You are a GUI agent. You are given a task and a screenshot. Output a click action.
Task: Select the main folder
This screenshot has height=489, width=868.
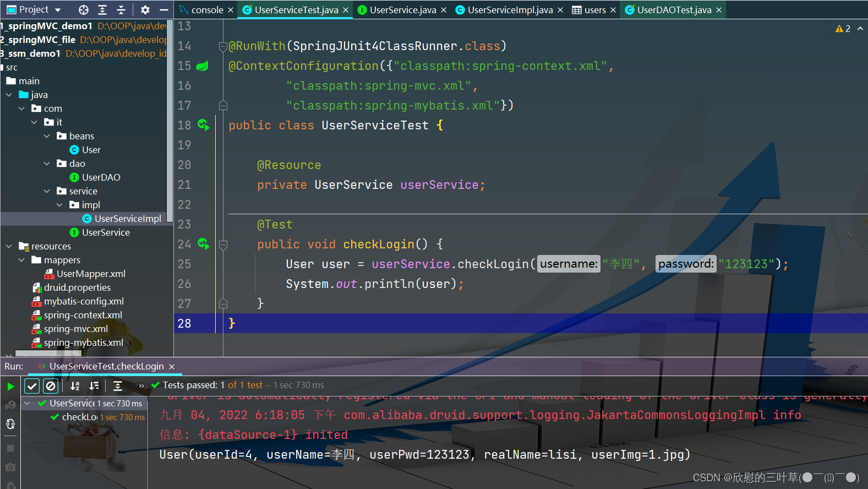[23, 81]
